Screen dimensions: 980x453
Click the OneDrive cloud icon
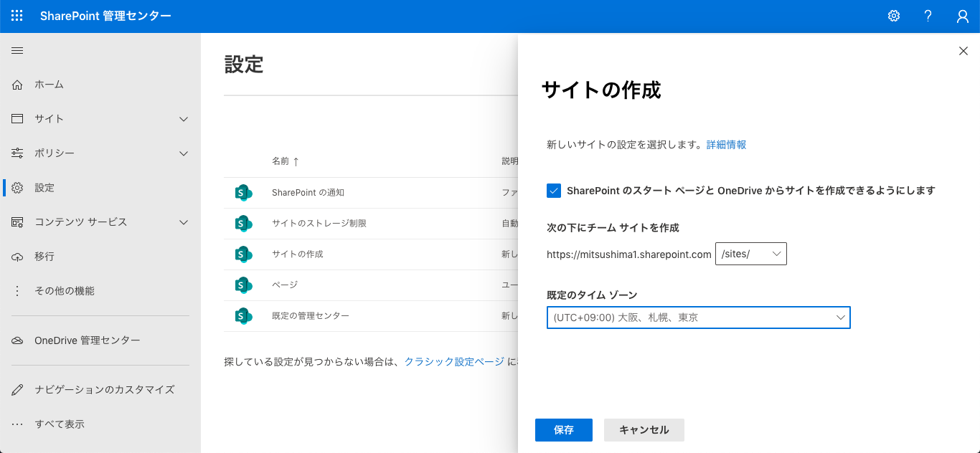coord(18,341)
